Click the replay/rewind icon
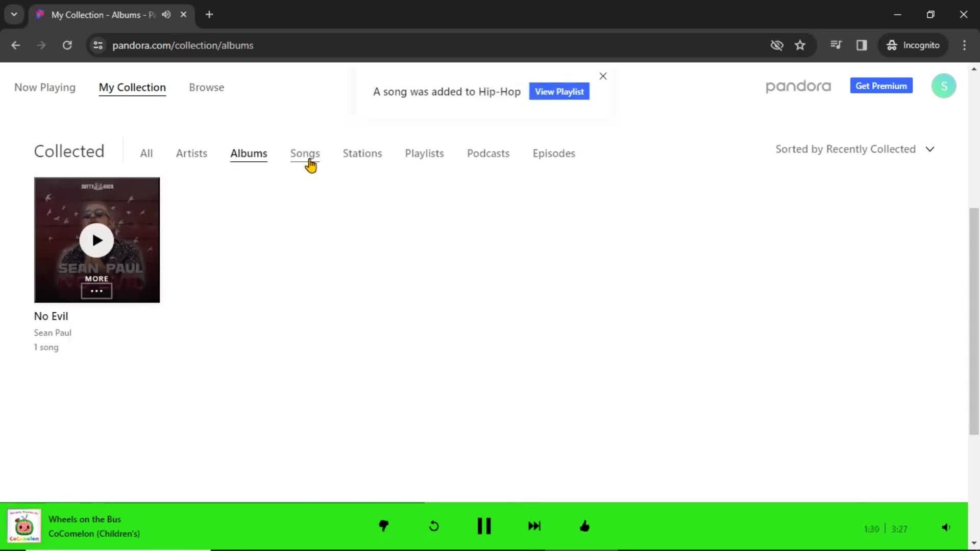This screenshot has width=980, height=551. pos(434,526)
